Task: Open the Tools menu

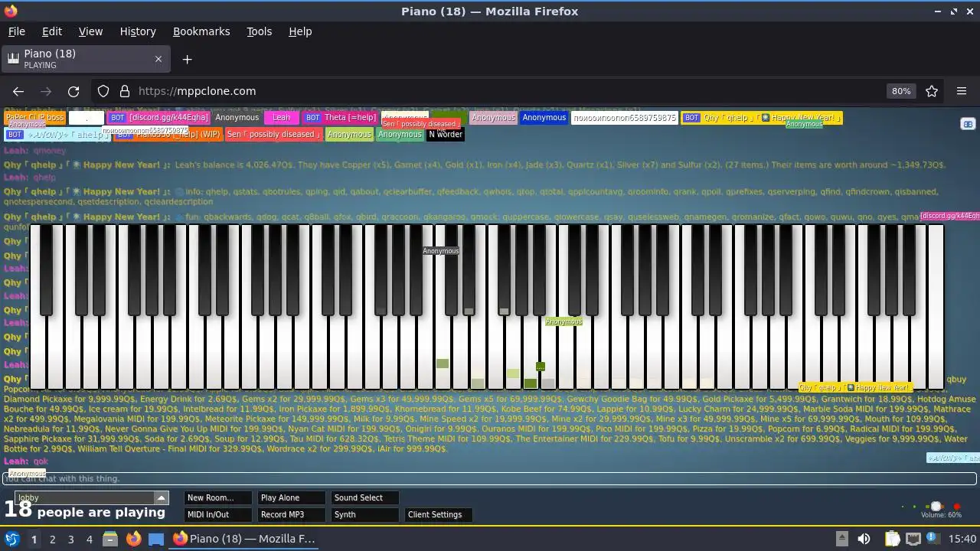Action: pyautogui.click(x=259, y=31)
